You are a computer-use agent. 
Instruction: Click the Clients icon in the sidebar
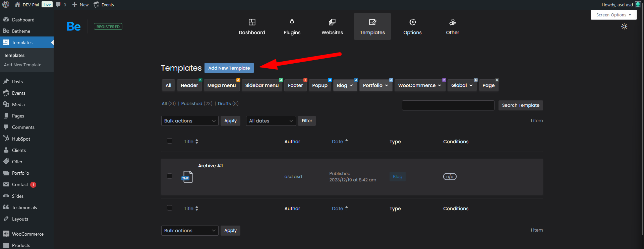[6, 150]
